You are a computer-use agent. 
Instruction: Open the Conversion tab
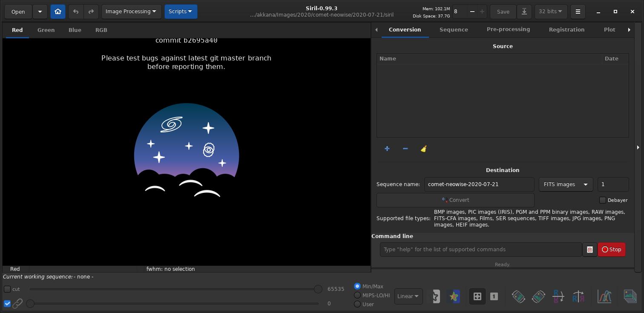pos(405,30)
